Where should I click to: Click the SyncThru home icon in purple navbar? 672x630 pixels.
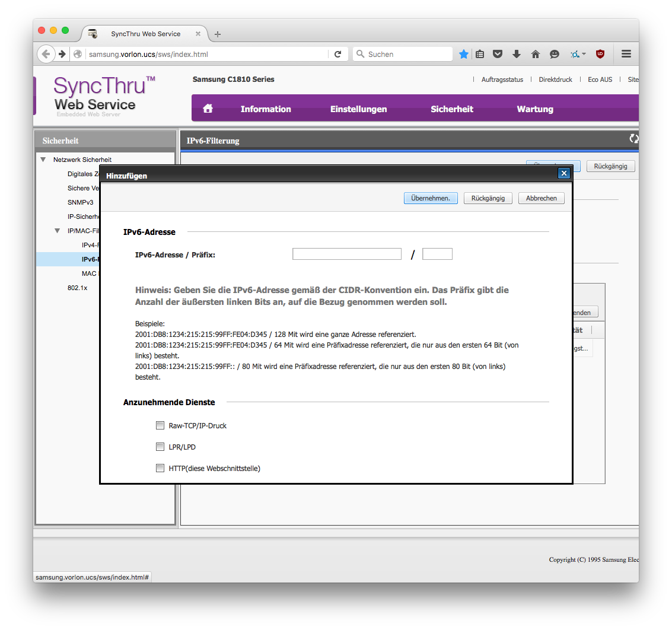(208, 109)
